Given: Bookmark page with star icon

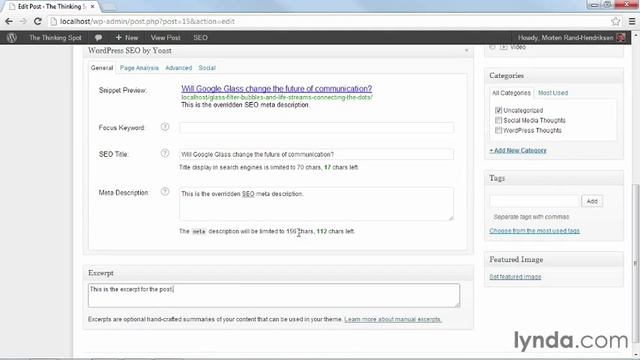Looking at the screenshot, I should [x=616, y=21].
